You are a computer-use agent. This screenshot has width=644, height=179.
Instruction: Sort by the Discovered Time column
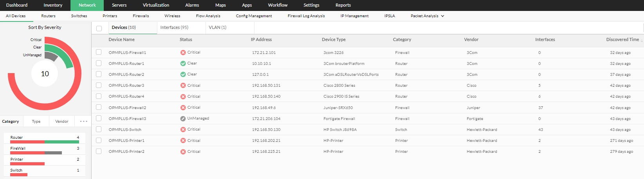[622, 39]
